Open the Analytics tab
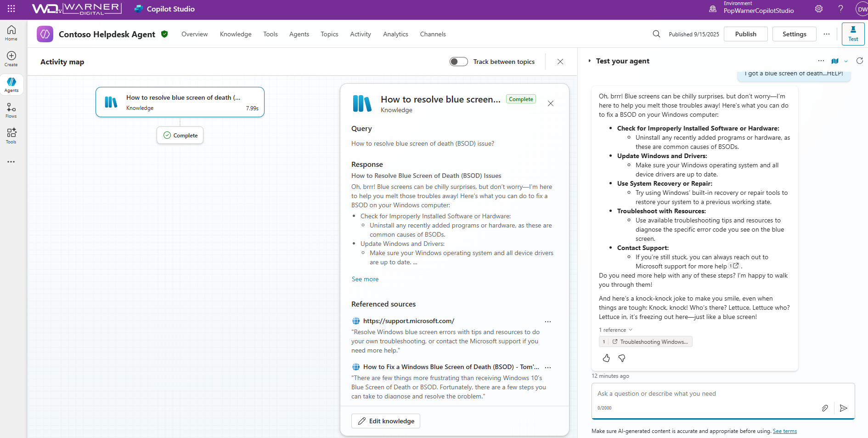Viewport: 868px width, 438px height. 395,34
